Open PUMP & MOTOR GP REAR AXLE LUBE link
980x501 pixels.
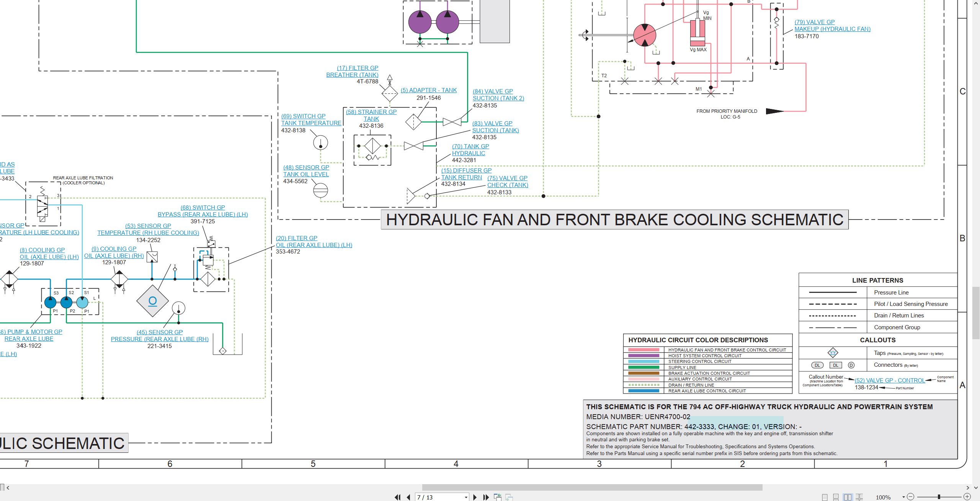coord(31,335)
